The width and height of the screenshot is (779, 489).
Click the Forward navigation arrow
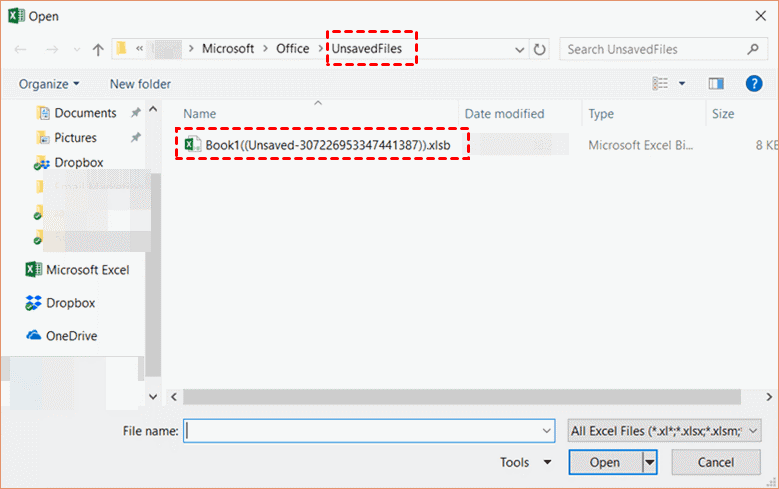52,49
